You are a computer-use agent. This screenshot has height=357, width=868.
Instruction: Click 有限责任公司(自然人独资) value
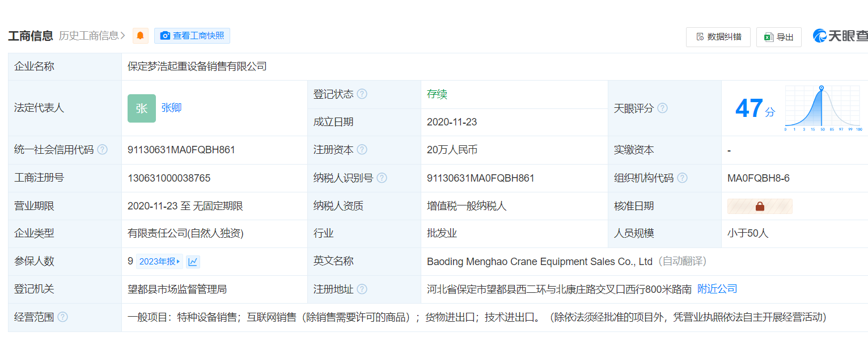185,233
